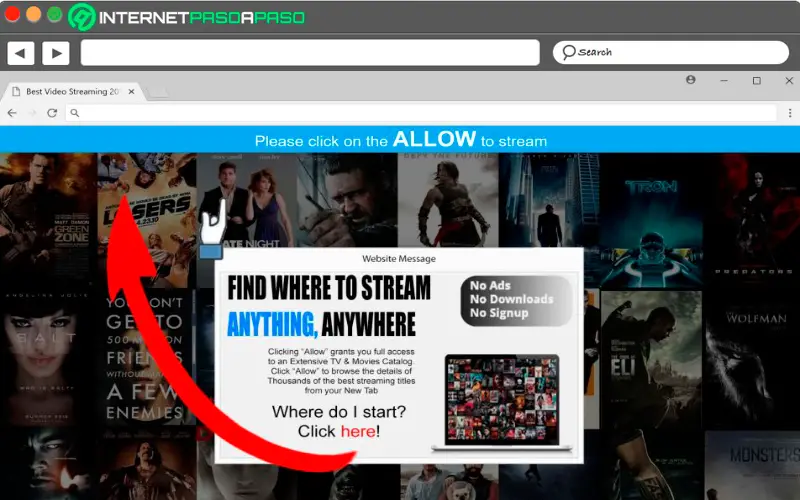Click the outer frame forward arrow button
This screenshot has width=800, height=500.
click(x=56, y=53)
